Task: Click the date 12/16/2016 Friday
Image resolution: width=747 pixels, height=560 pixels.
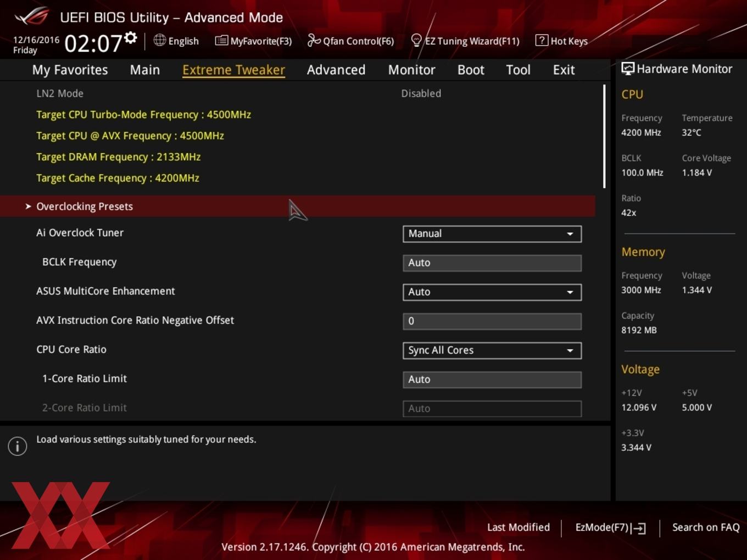Action: coord(36,45)
